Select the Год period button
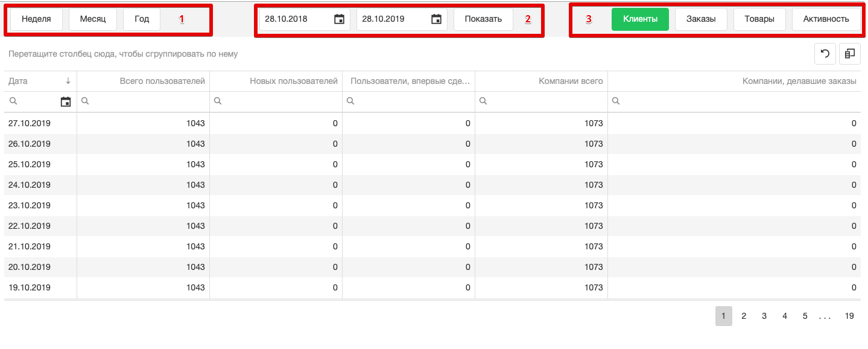This screenshot has height=349, width=868. (x=142, y=19)
